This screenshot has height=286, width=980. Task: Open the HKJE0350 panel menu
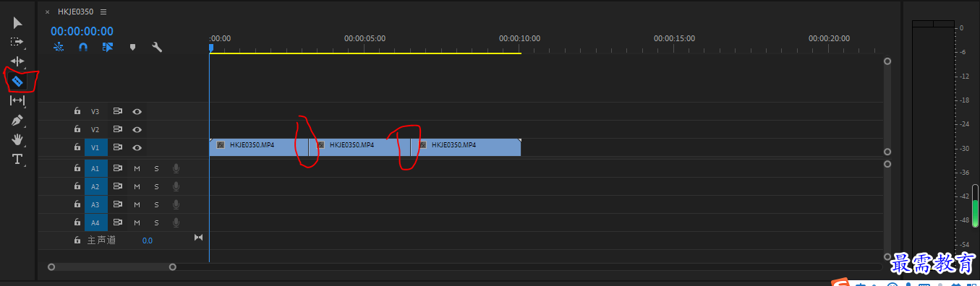(x=103, y=12)
